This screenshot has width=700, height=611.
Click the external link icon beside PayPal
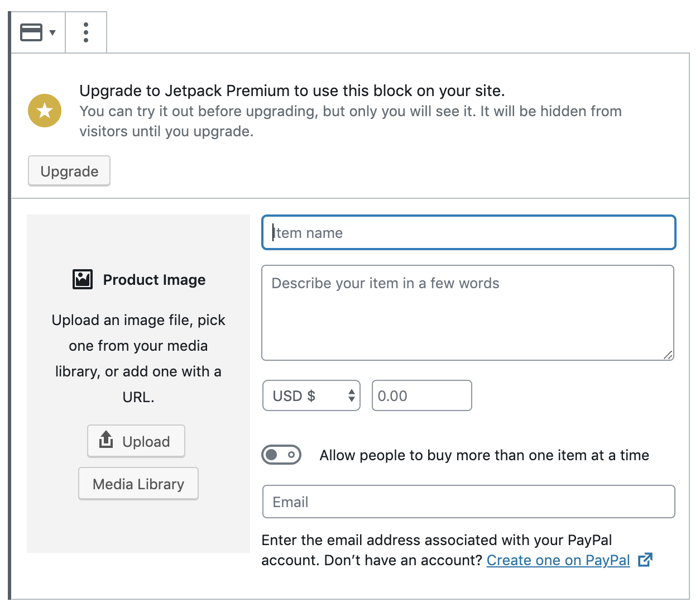645,560
